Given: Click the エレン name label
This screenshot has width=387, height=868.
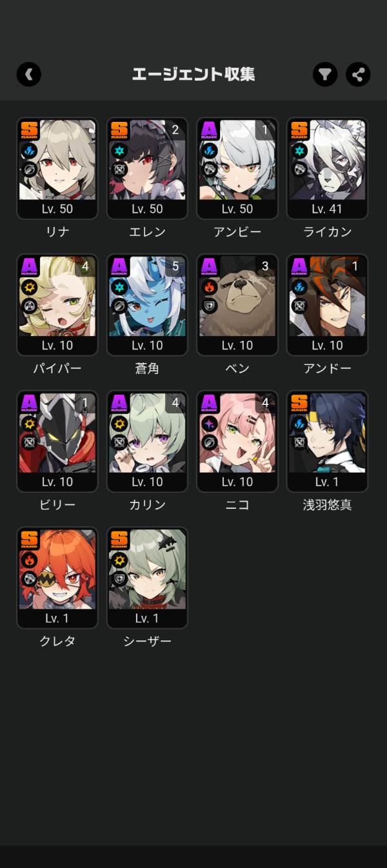Looking at the screenshot, I should [x=147, y=232].
